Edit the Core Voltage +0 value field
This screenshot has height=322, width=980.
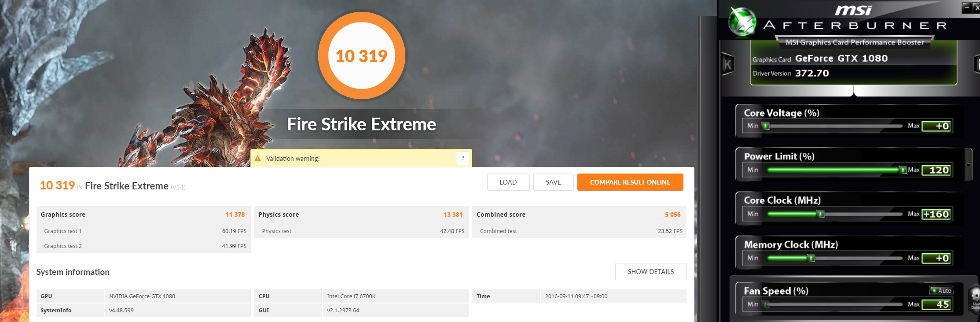pyautogui.click(x=937, y=126)
